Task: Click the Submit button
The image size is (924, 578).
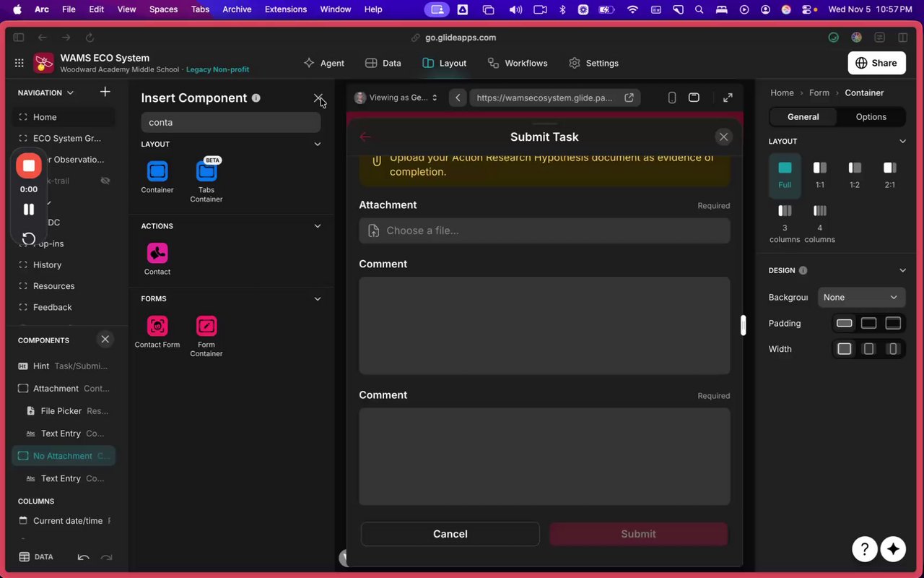Action: 639,534
